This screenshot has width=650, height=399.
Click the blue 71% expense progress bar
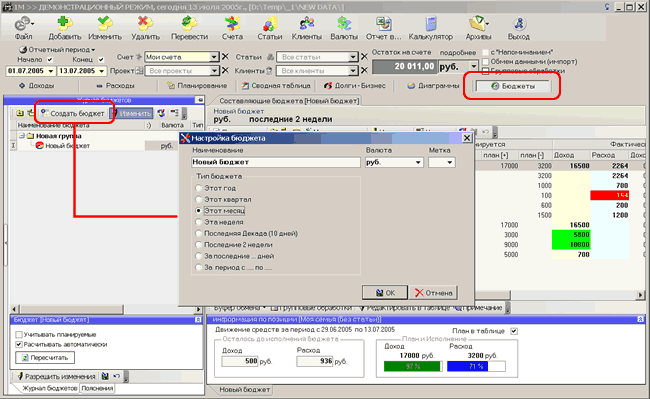[476, 366]
